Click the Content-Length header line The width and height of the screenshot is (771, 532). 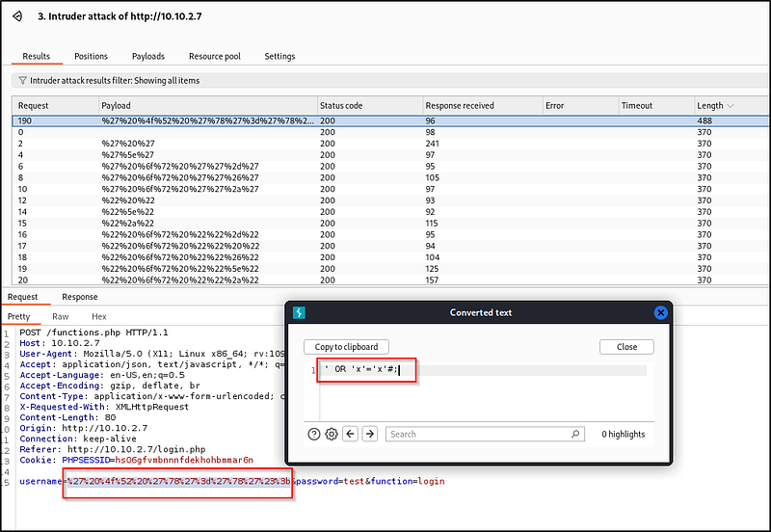coord(67,417)
